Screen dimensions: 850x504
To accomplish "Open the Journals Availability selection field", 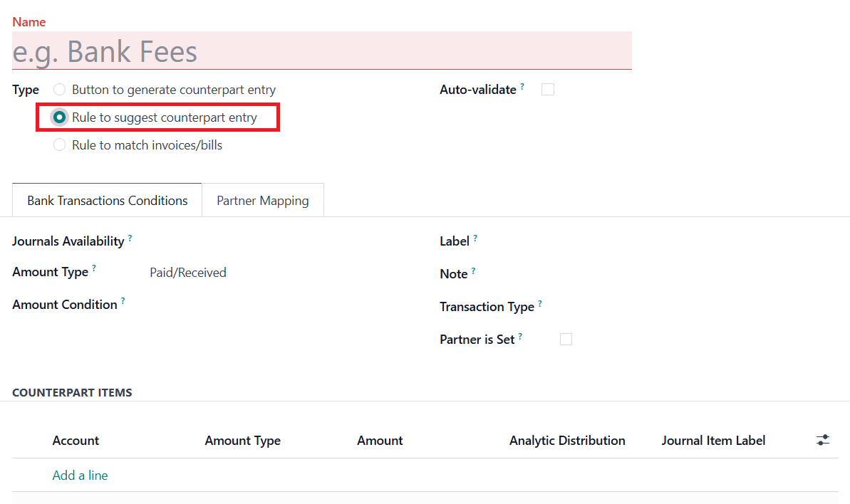I will click(x=271, y=241).
